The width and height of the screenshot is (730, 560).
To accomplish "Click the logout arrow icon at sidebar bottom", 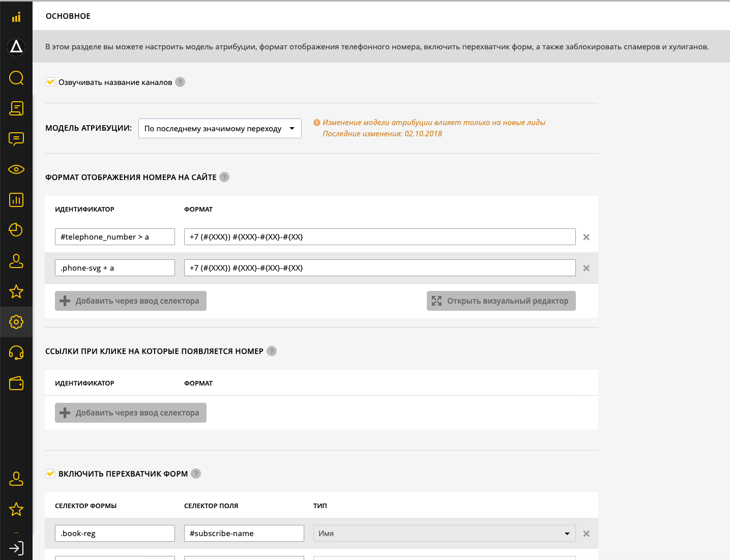I will click(16, 548).
